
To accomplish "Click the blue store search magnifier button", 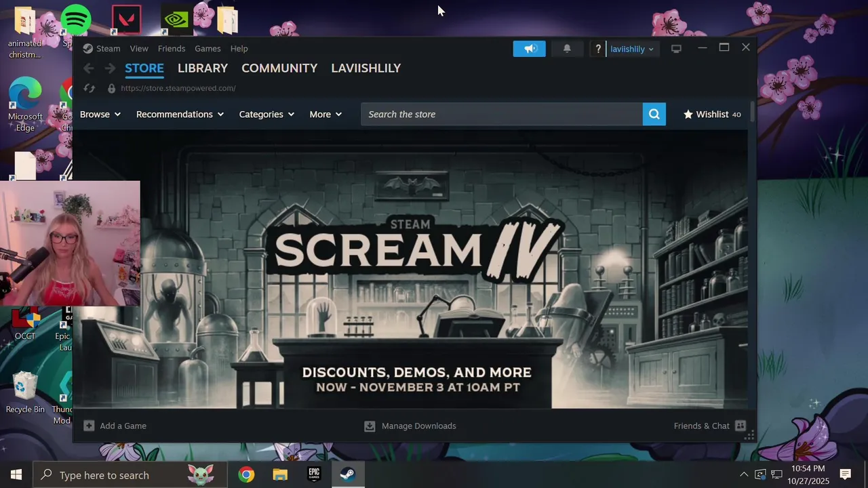I will (x=654, y=115).
